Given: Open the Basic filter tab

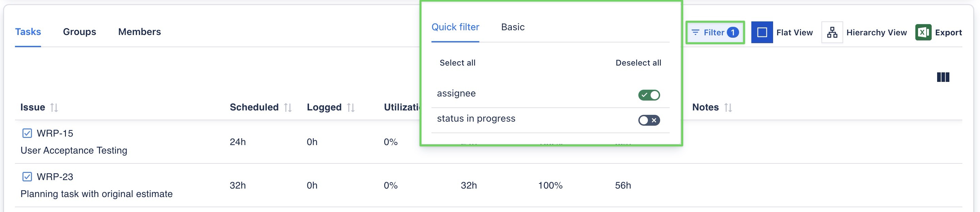Looking at the screenshot, I should point(512,27).
